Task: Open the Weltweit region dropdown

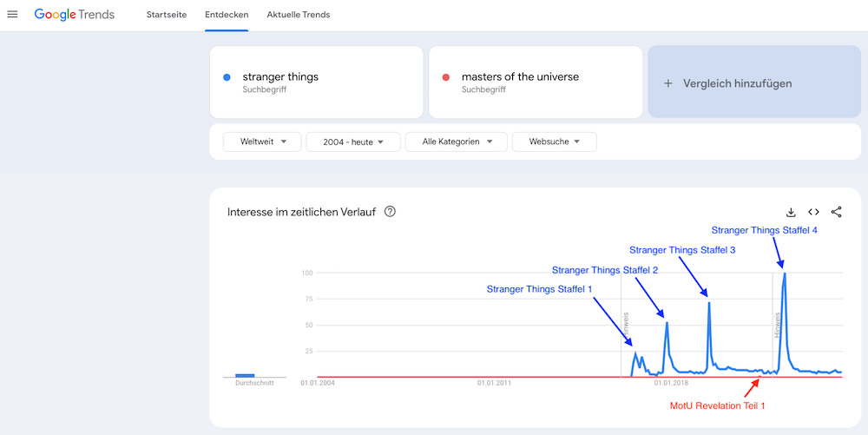Action: click(x=262, y=142)
